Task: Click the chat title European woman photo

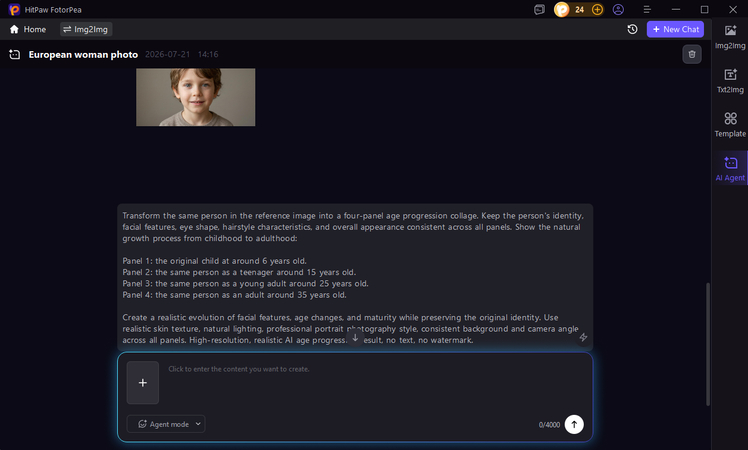Action: pyautogui.click(x=83, y=54)
